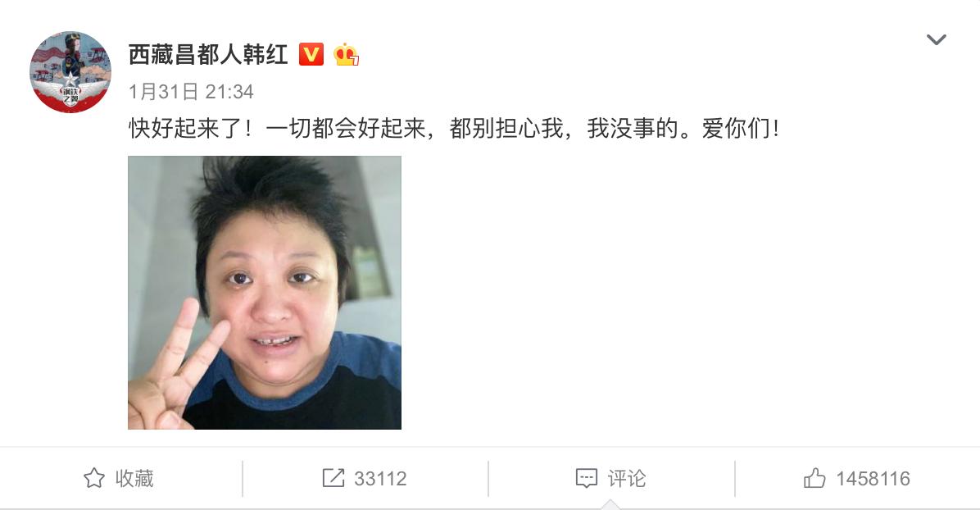980x510 pixels.
Task: Click the repost arrow icon
Action: [x=333, y=478]
